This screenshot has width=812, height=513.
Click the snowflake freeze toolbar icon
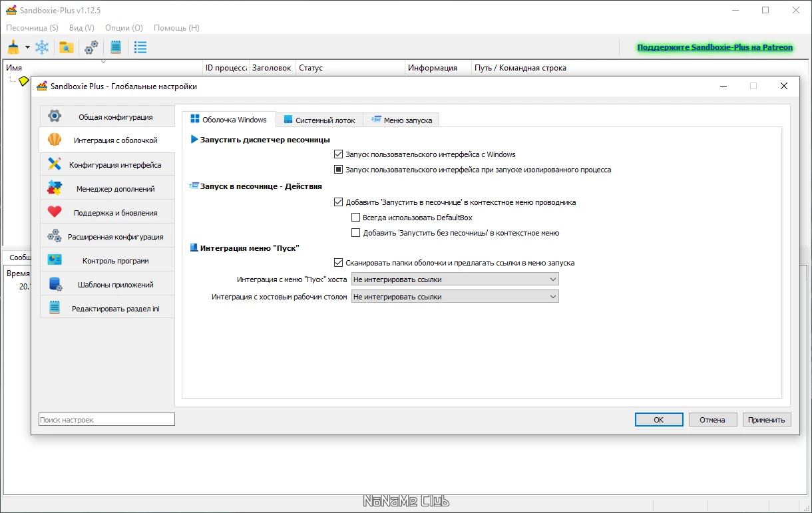[x=42, y=47]
